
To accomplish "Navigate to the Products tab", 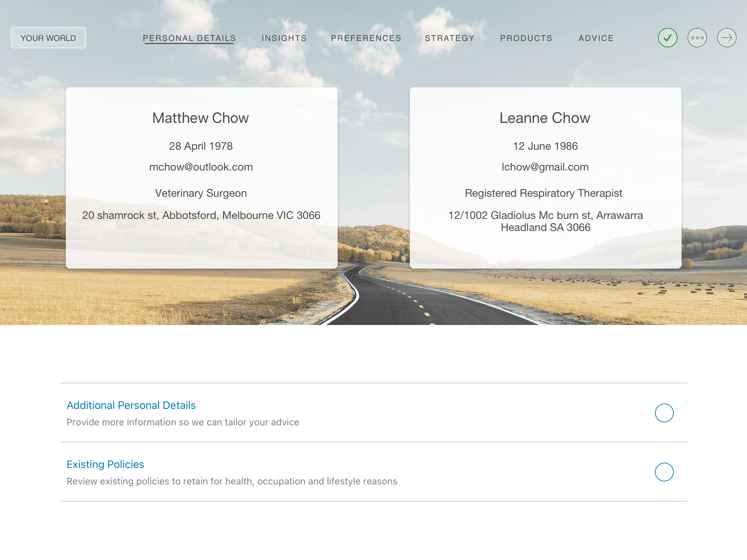I will (x=526, y=38).
